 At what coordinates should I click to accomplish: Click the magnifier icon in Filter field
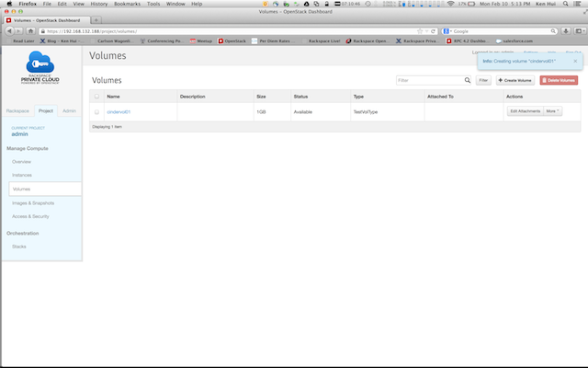[465, 81]
